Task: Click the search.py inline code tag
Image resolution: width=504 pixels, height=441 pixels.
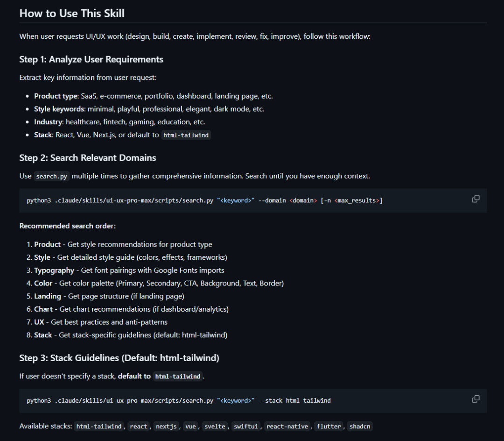Action: (51, 176)
